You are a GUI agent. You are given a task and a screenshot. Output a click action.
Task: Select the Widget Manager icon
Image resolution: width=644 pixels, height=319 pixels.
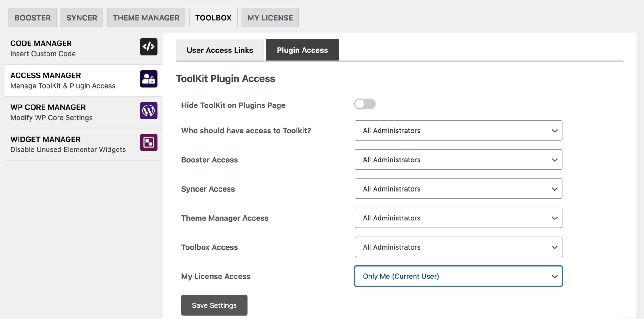point(148,143)
